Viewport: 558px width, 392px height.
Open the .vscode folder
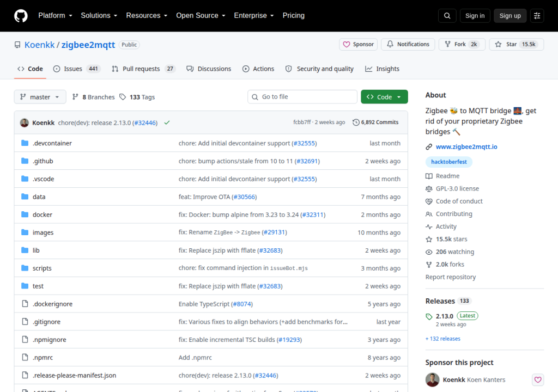coord(44,179)
